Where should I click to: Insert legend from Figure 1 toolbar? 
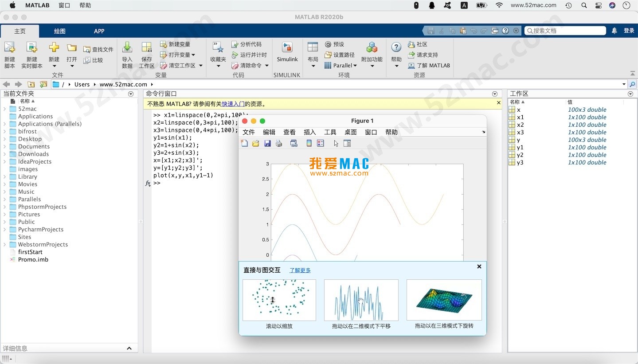[x=321, y=143]
